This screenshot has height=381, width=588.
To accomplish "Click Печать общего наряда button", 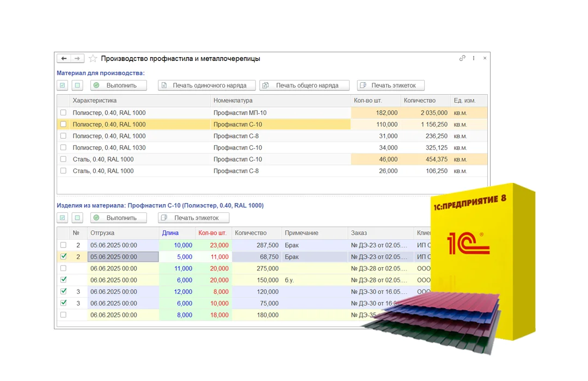I will pyautogui.click(x=304, y=85).
